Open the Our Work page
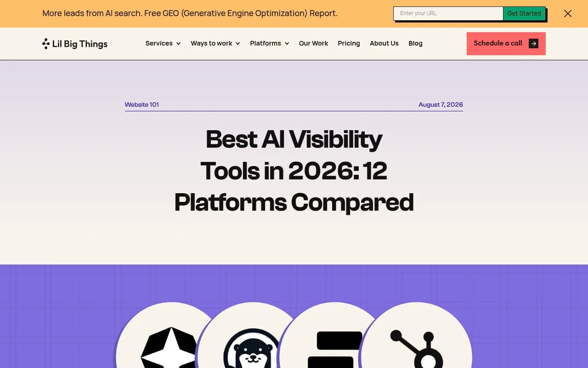 click(313, 43)
